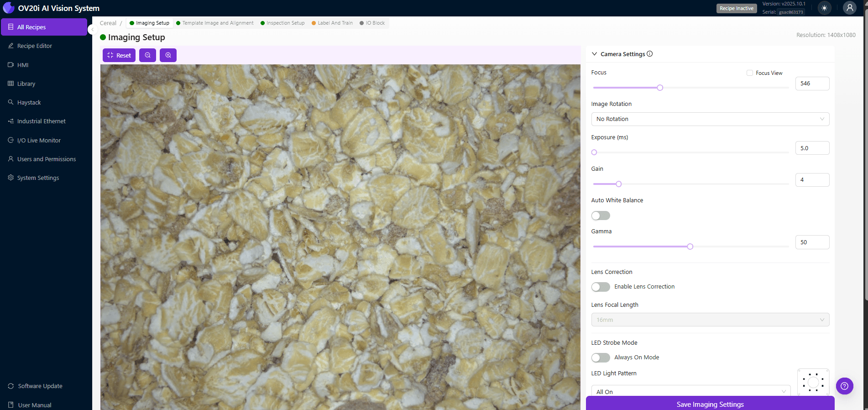Open Users and Permissions
Image resolution: width=868 pixels, height=410 pixels.
click(44, 159)
